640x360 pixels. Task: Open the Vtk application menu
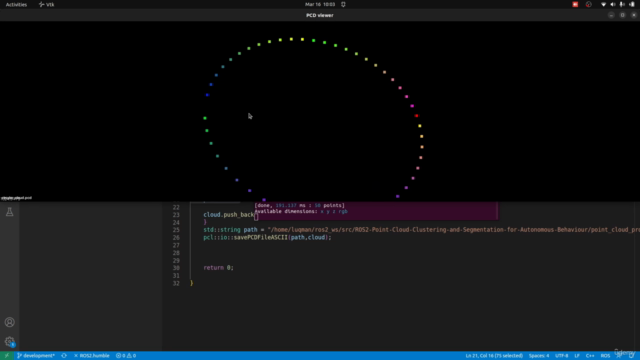click(x=47, y=4)
